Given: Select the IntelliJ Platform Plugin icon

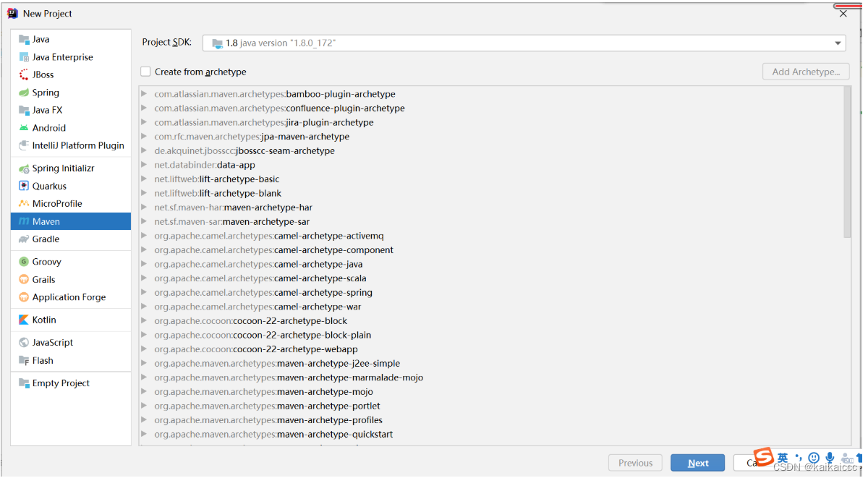Looking at the screenshot, I should click(25, 145).
